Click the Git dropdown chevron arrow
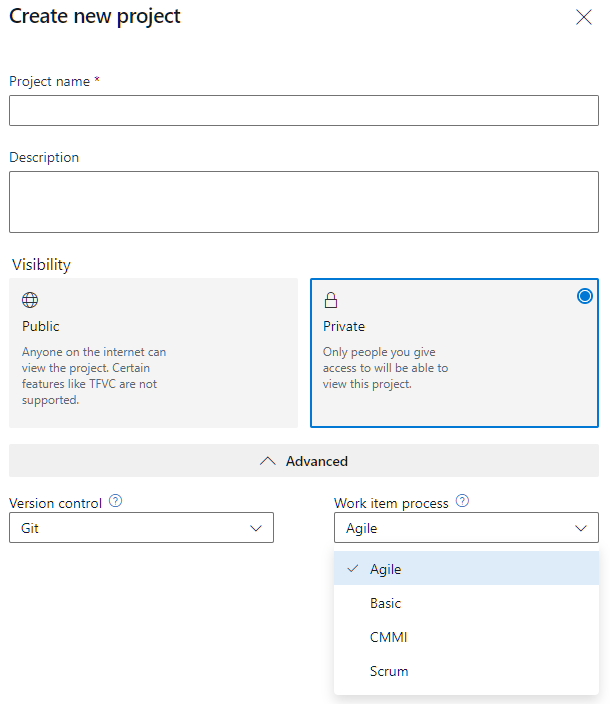 point(256,528)
